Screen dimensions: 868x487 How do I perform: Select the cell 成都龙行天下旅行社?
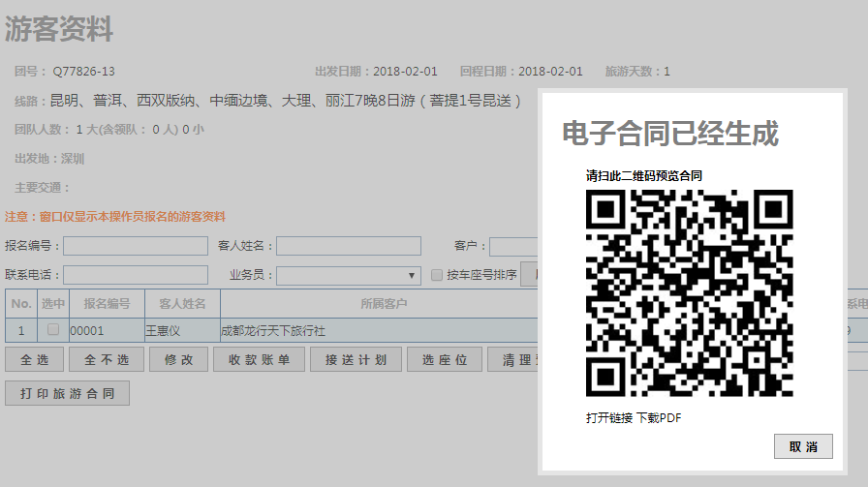click(379, 331)
